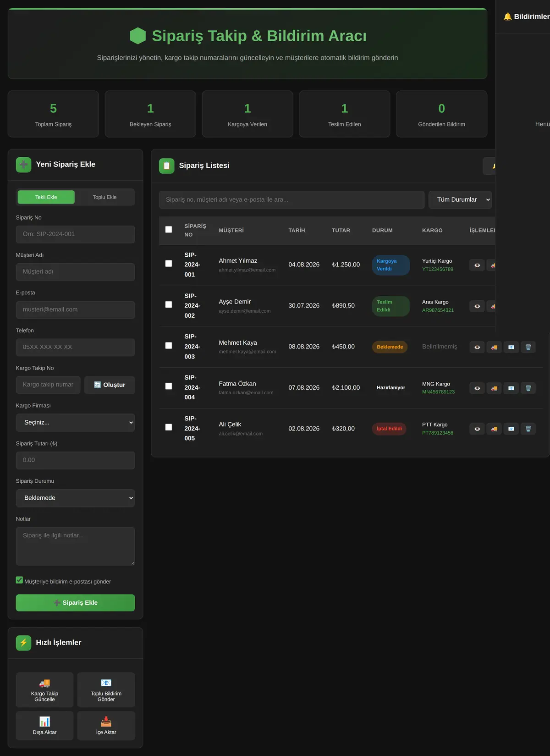View details of Ahmet Yılmaz's order

477,265
